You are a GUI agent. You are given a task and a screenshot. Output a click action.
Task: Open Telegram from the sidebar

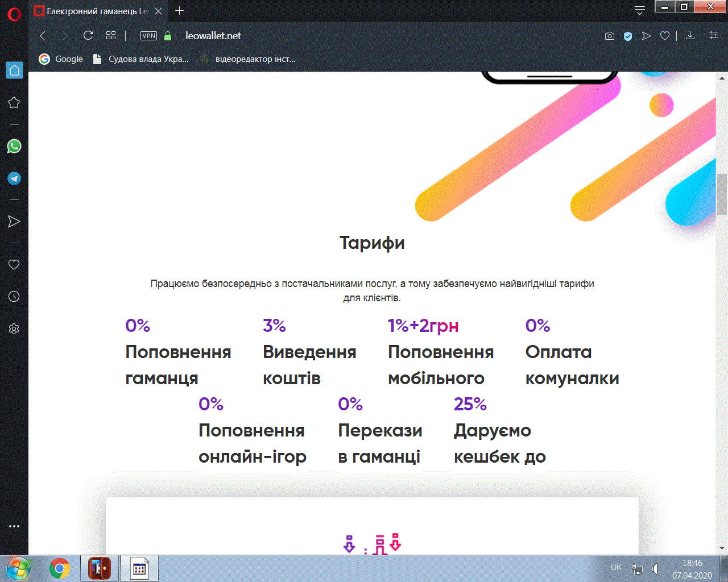[x=14, y=178]
